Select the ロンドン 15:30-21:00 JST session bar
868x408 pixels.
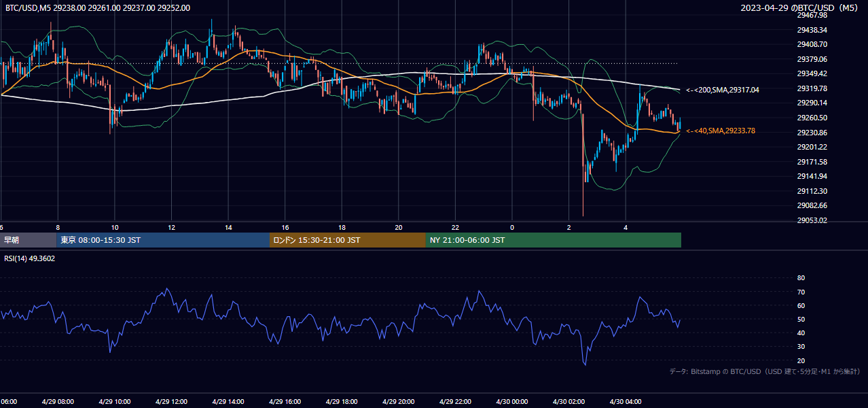[348, 240]
